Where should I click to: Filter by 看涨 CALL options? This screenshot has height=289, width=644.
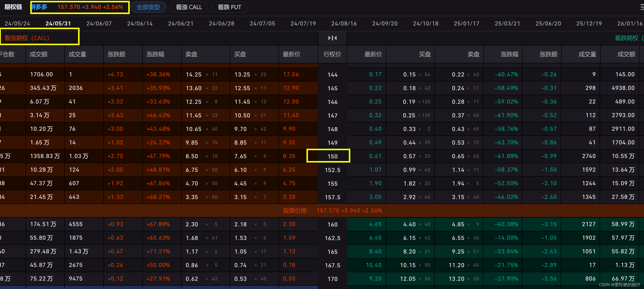[189, 7]
